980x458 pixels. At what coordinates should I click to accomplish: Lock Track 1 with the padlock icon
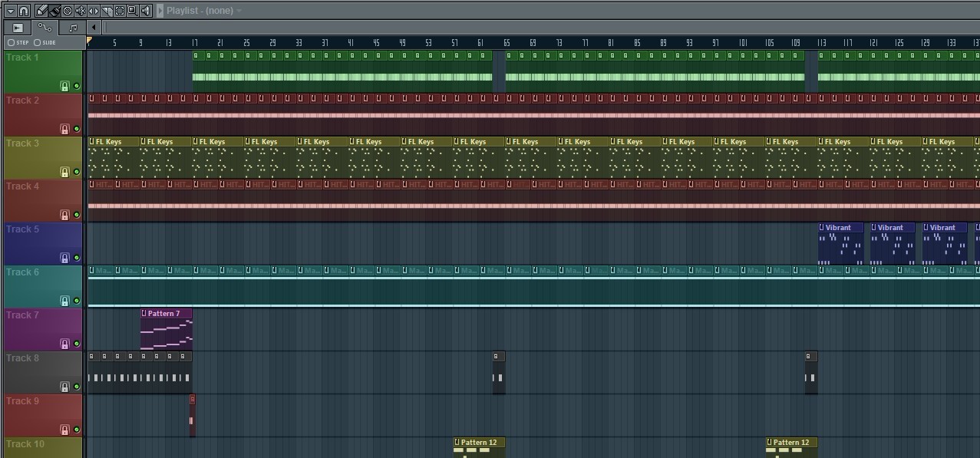click(x=65, y=87)
